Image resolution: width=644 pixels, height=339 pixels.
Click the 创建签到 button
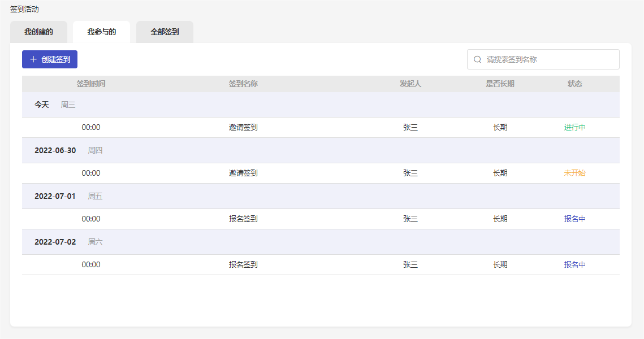[50, 59]
